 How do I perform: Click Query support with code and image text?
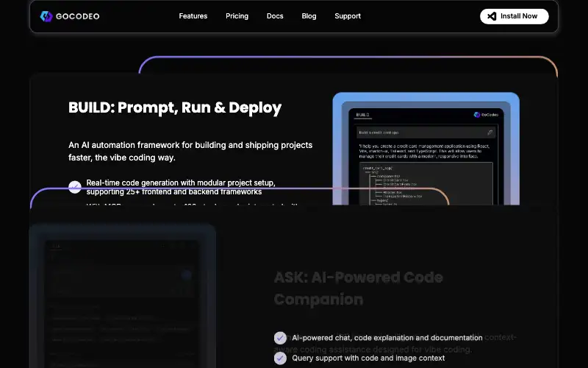point(369,358)
